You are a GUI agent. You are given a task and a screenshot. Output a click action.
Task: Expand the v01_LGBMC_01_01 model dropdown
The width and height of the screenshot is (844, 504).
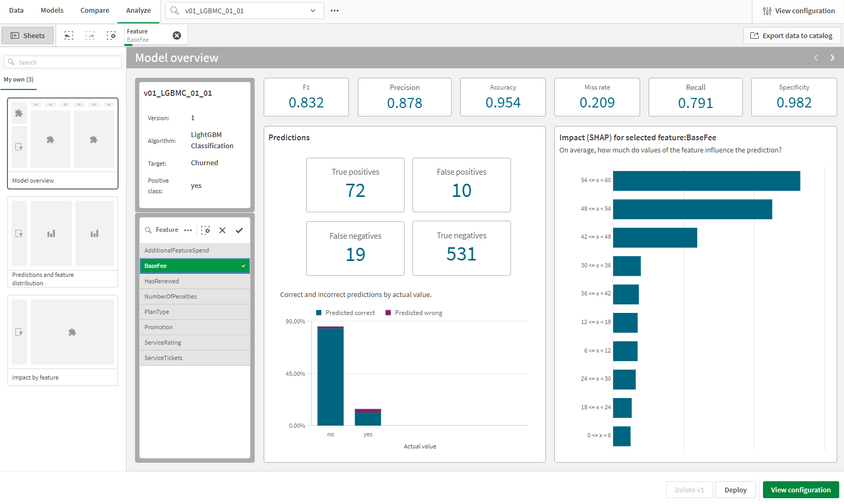pos(312,11)
